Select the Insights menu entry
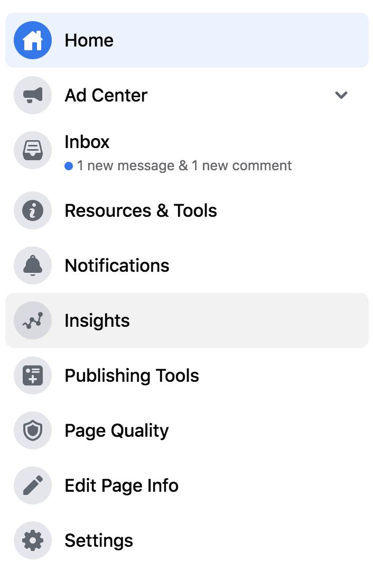The height and width of the screenshot is (588, 373). click(x=97, y=320)
